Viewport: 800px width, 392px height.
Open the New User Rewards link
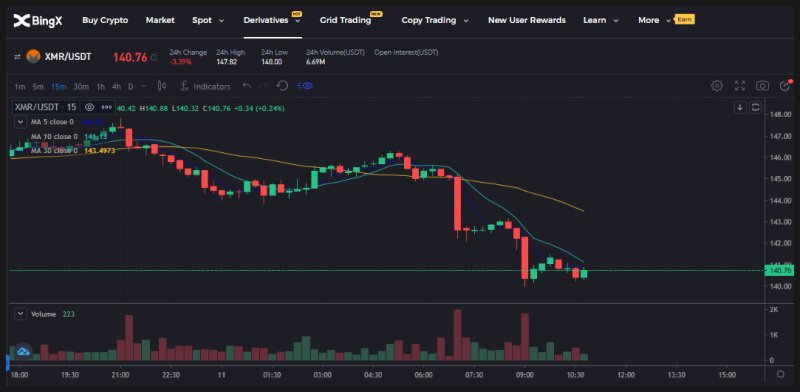[x=527, y=20]
